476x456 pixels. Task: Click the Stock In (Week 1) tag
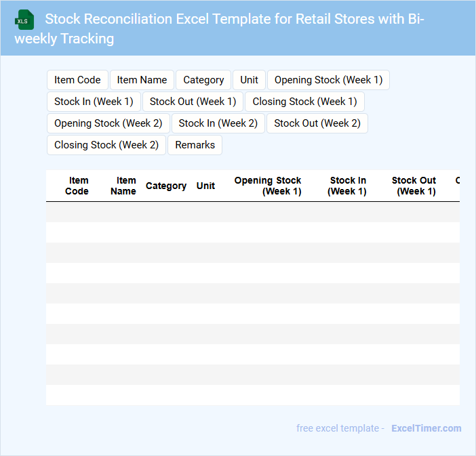click(x=94, y=102)
